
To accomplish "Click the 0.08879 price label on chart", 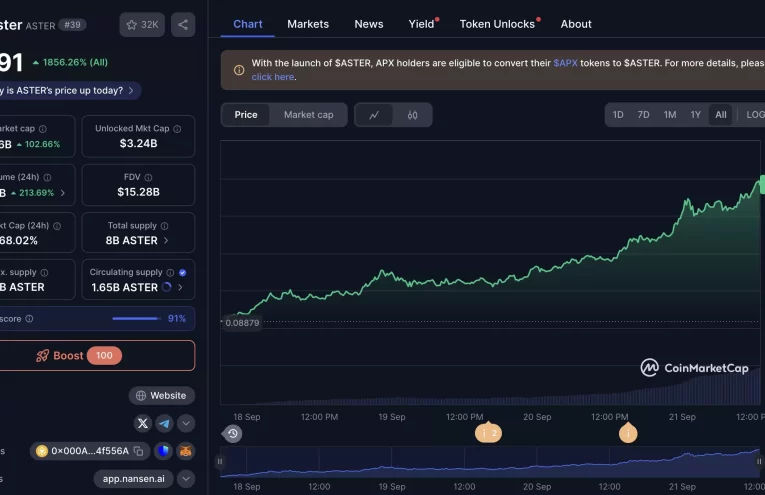I will pos(242,322).
